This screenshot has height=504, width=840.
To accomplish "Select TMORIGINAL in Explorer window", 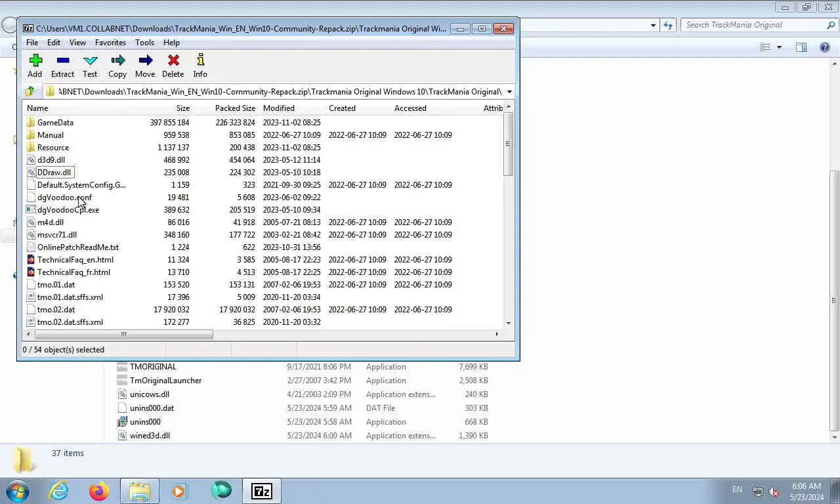I will tap(153, 367).
